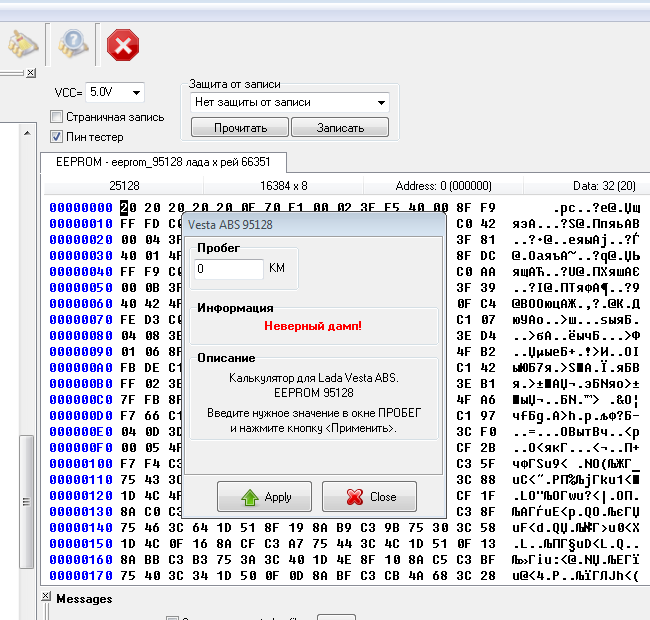Click ASCII text in row 00000170

(576, 576)
